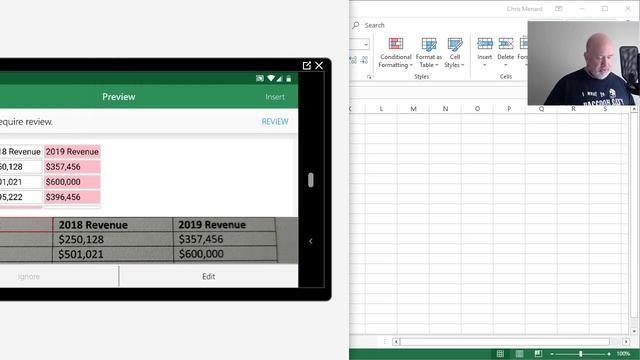Tap the Ignore button in phone preview
The width and height of the screenshot is (640, 360).
tap(29, 277)
